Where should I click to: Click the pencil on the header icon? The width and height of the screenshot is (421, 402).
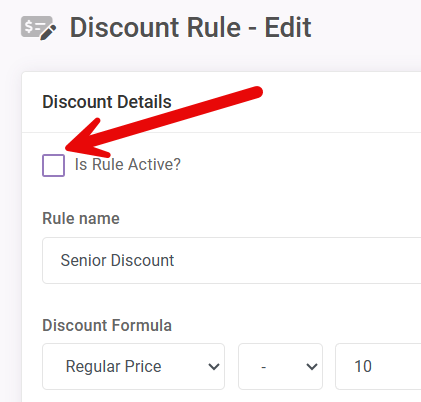48,32
